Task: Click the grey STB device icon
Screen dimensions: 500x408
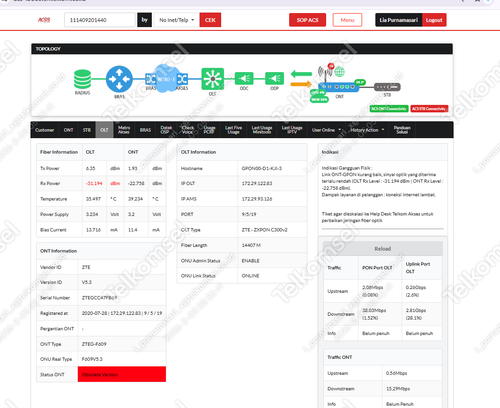Action: pyautogui.click(x=387, y=87)
